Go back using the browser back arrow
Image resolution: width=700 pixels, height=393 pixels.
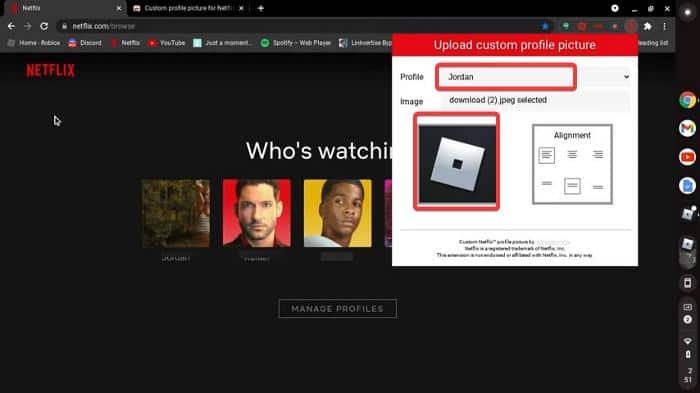tap(11, 26)
